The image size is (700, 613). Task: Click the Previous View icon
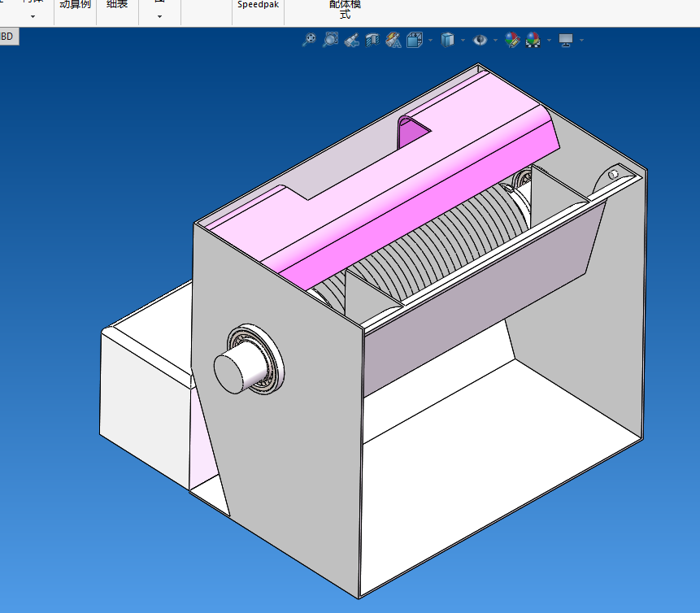[x=351, y=39]
